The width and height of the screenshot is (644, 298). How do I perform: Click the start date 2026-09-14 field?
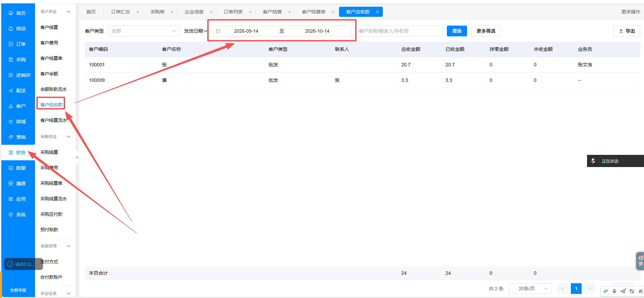click(x=246, y=31)
